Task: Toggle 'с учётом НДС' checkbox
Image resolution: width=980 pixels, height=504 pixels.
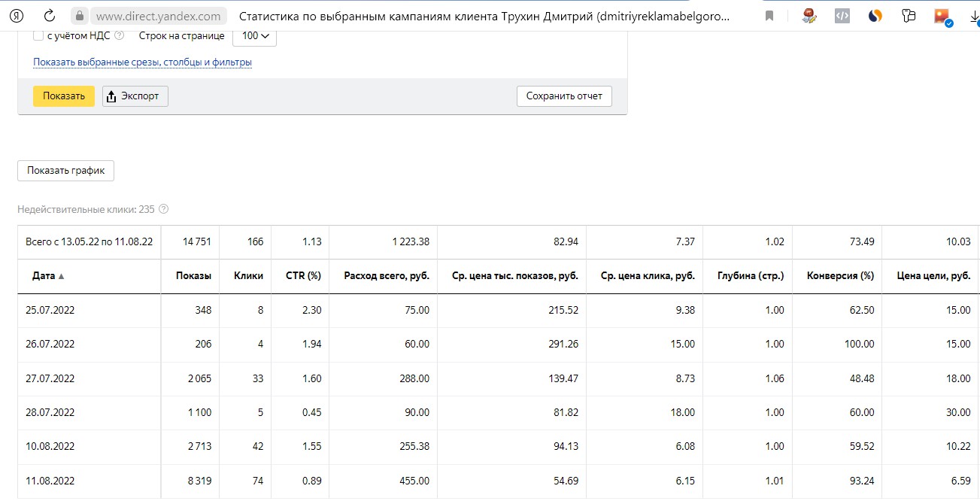Action: tap(38, 35)
